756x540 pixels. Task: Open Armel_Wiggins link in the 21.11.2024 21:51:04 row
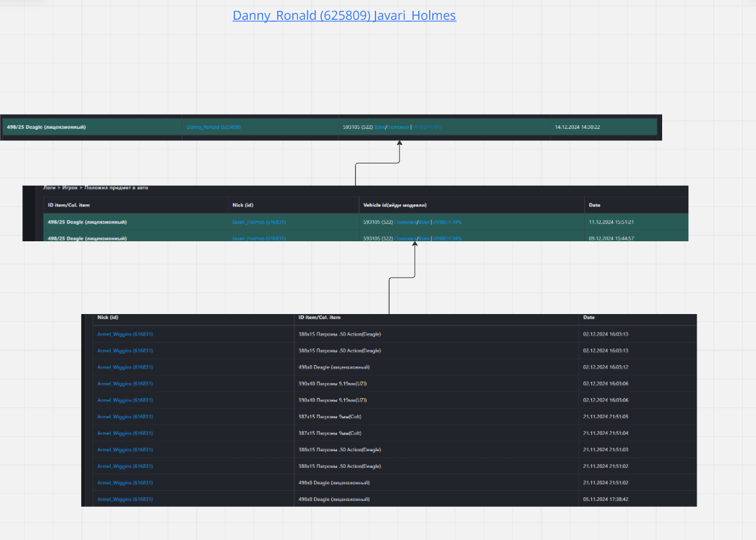pyautogui.click(x=125, y=433)
